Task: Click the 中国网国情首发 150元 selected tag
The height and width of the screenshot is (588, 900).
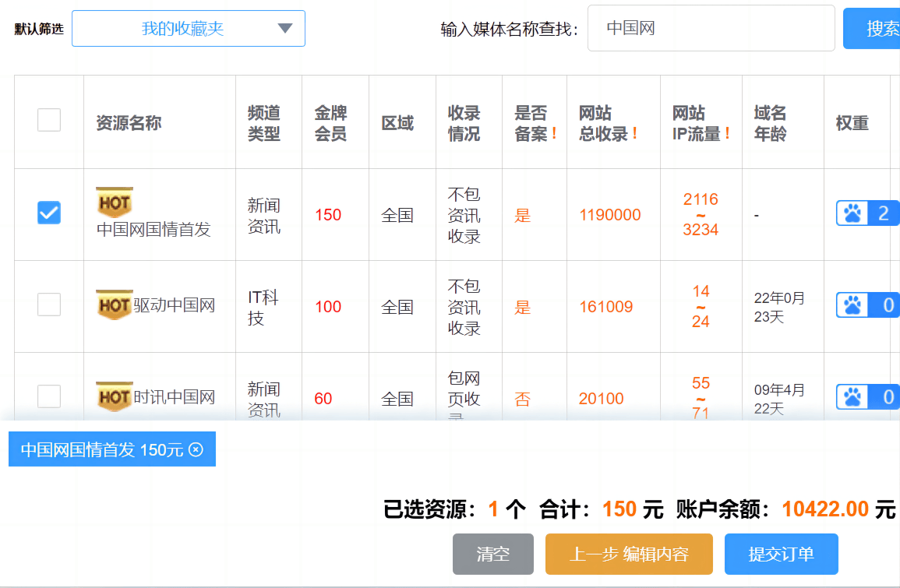Action: [112, 449]
